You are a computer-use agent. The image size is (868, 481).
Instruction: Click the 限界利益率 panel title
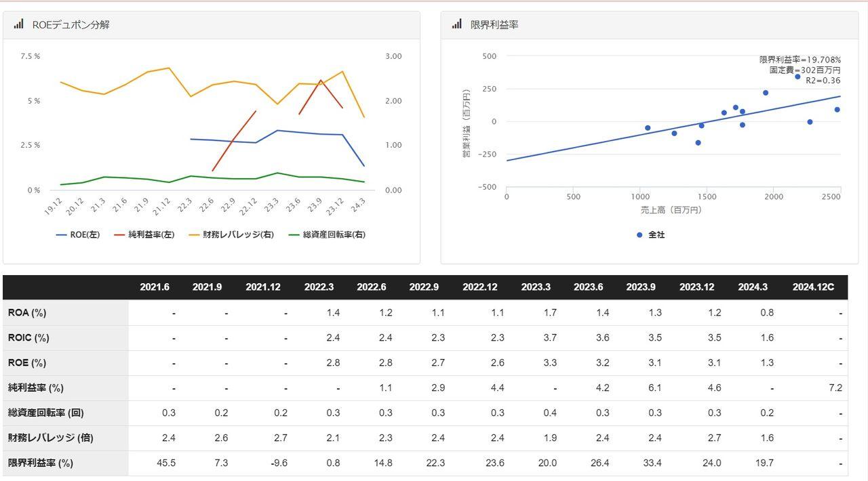(x=494, y=25)
